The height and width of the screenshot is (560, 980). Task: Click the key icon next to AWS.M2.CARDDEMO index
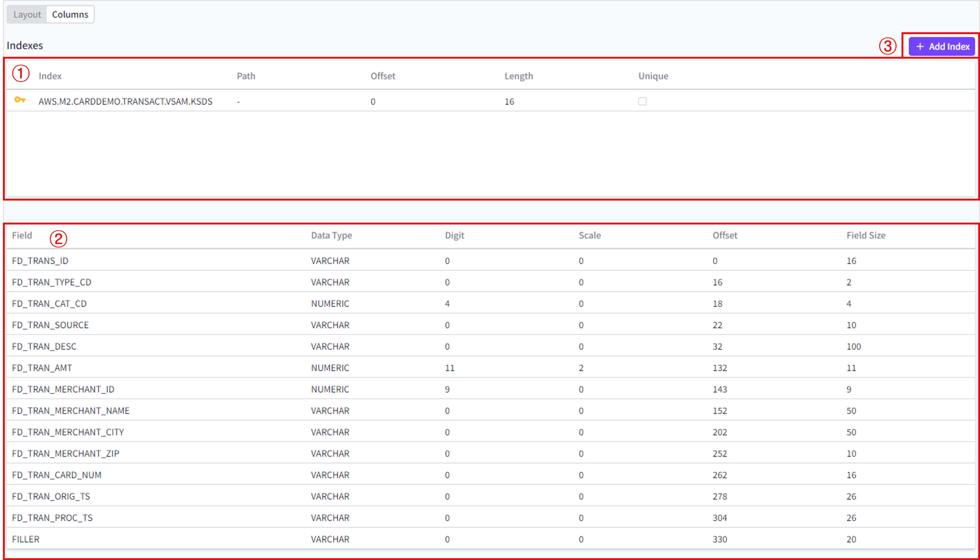coord(20,100)
